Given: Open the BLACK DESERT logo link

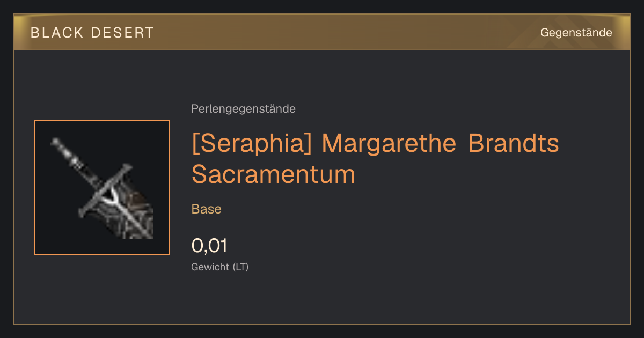Looking at the screenshot, I should coord(92,33).
